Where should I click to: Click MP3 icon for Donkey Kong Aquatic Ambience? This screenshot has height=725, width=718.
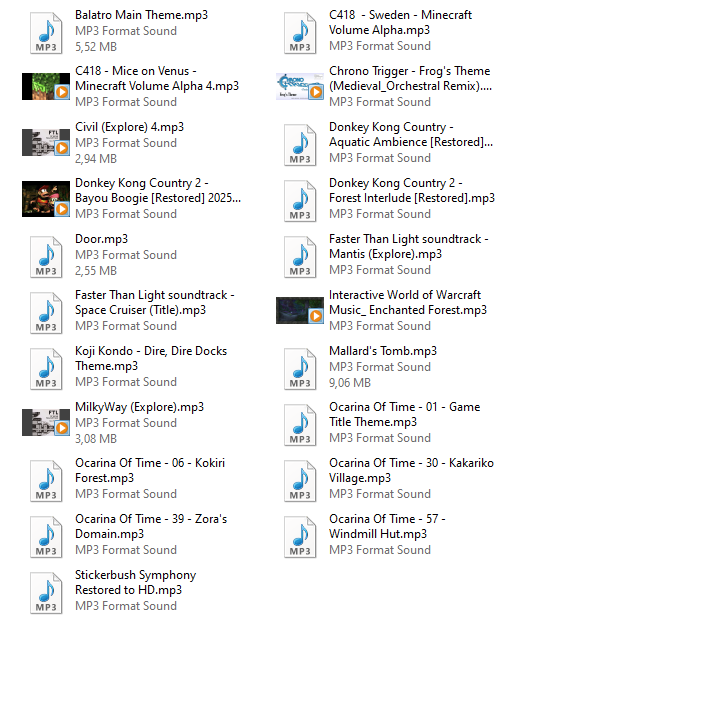pos(300,145)
